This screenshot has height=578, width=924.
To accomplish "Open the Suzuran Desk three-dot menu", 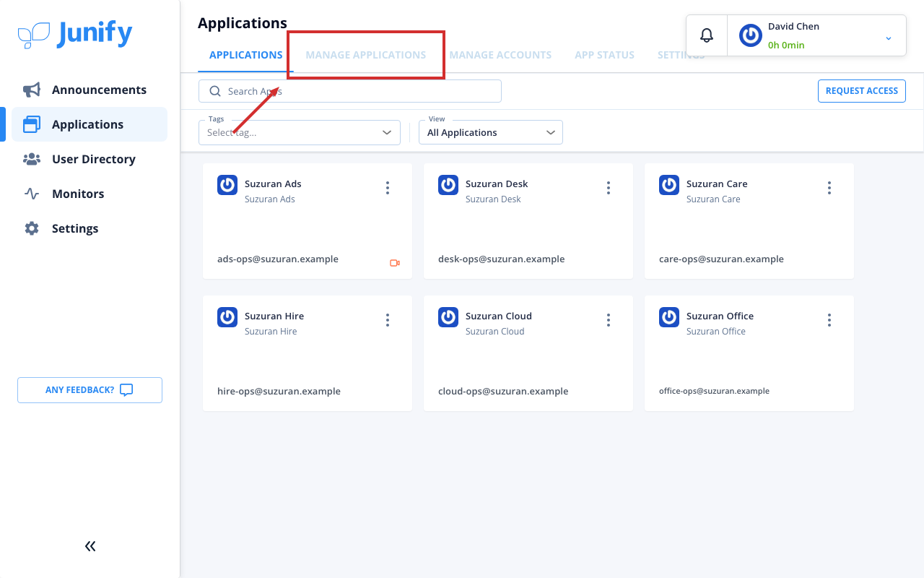I will [x=609, y=188].
